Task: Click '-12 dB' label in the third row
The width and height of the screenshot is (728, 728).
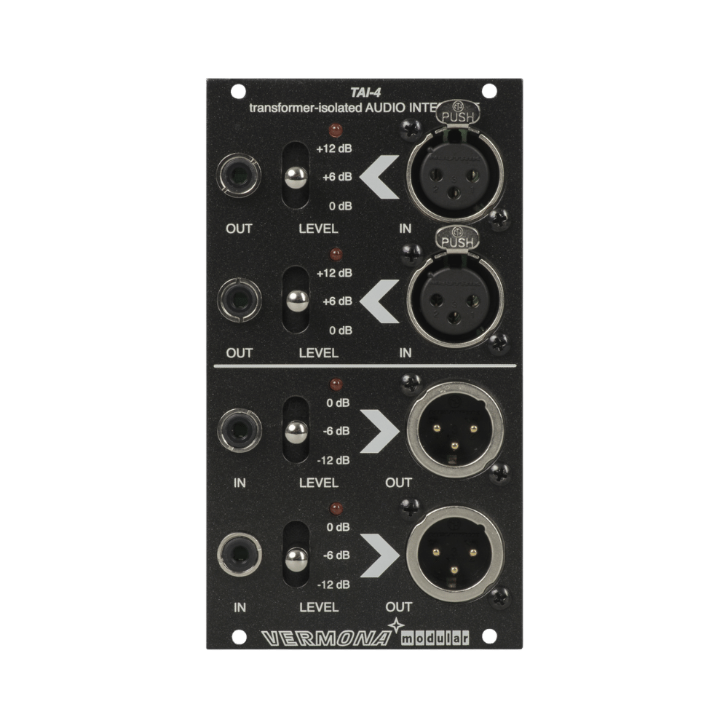Action: pos(333,461)
